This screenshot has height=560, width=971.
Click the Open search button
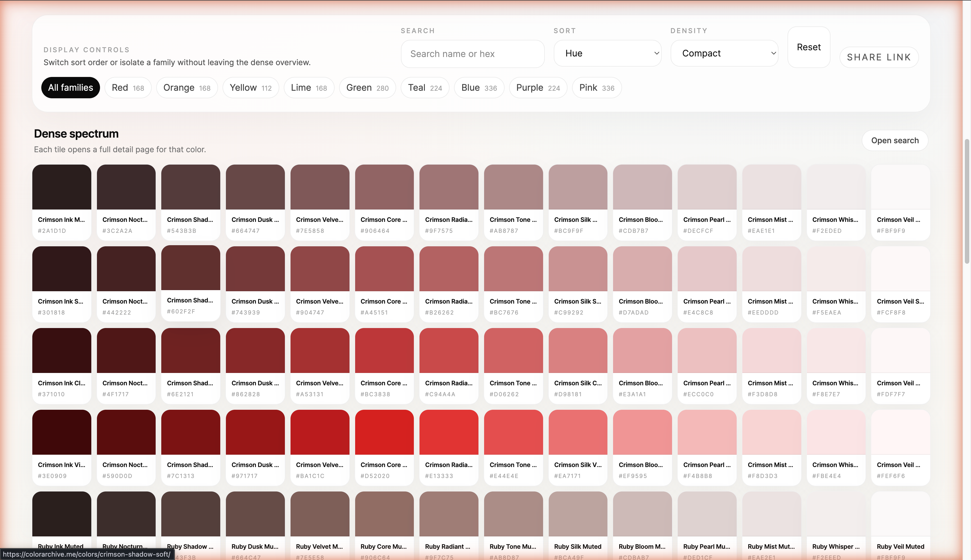(895, 140)
